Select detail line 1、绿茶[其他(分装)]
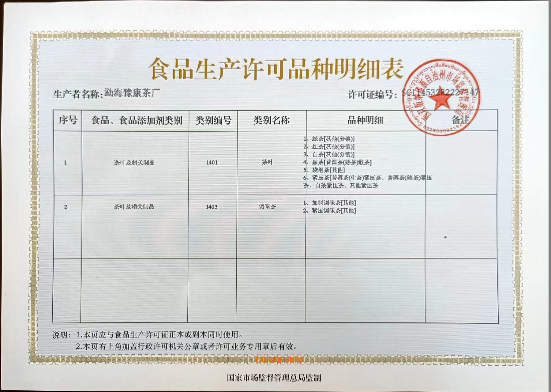Image resolution: width=551 pixels, height=392 pixels. coord(329,139)
